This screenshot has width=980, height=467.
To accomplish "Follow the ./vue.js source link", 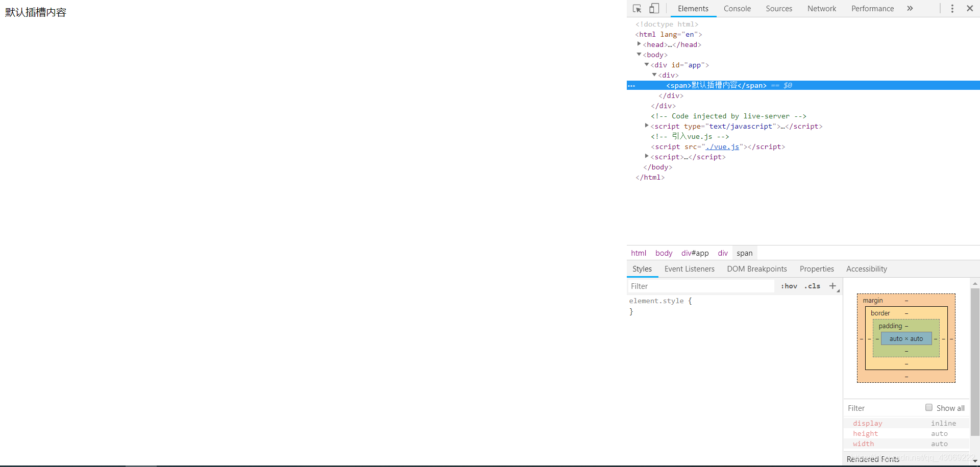I will coord(722,147).
